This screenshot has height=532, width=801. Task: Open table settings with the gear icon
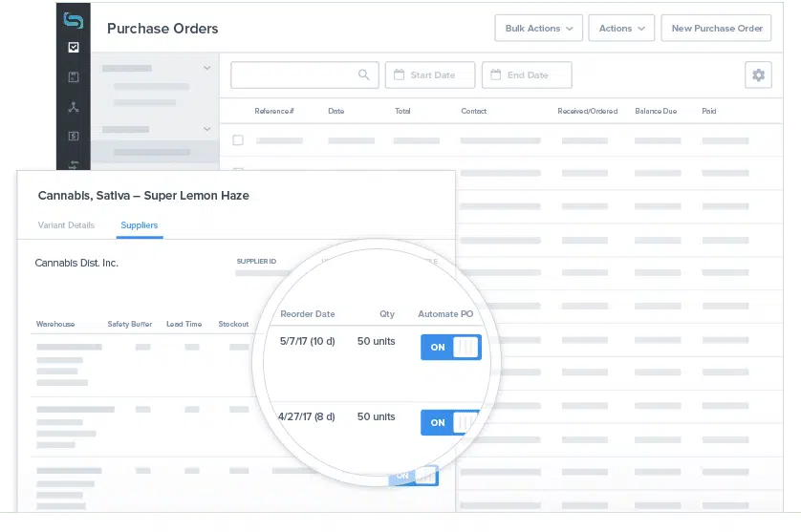758,75
